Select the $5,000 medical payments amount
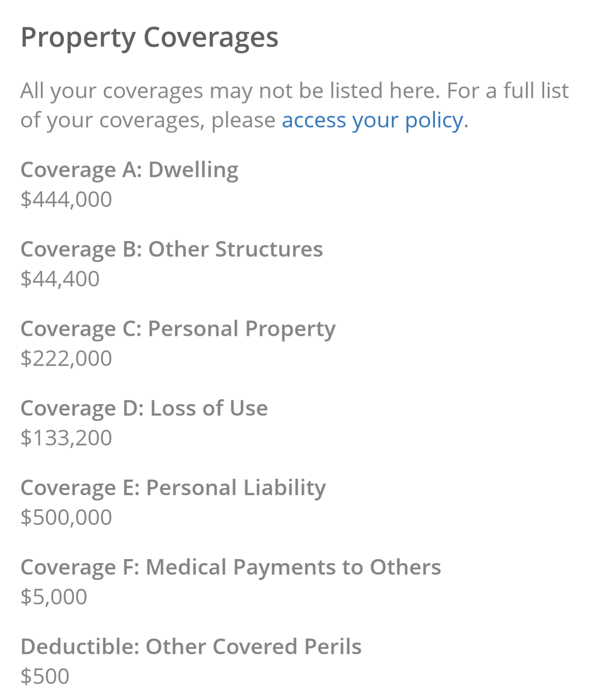Screen dimensions: 597x700 [x=54, y=597]
